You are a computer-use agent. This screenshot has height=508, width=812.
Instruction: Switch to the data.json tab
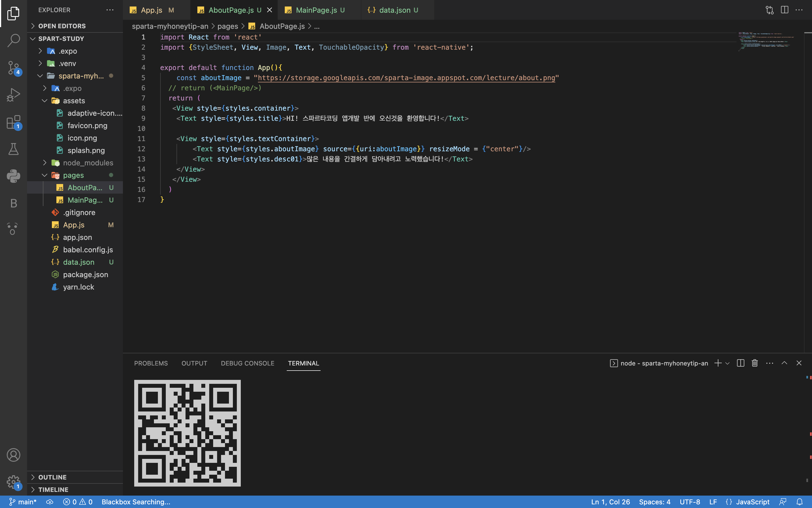click(x=398, y=10)
